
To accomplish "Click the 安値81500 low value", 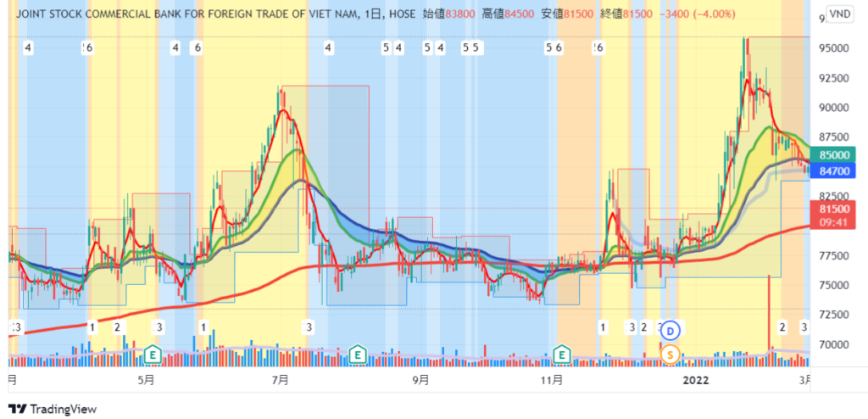I will point(567,14).
